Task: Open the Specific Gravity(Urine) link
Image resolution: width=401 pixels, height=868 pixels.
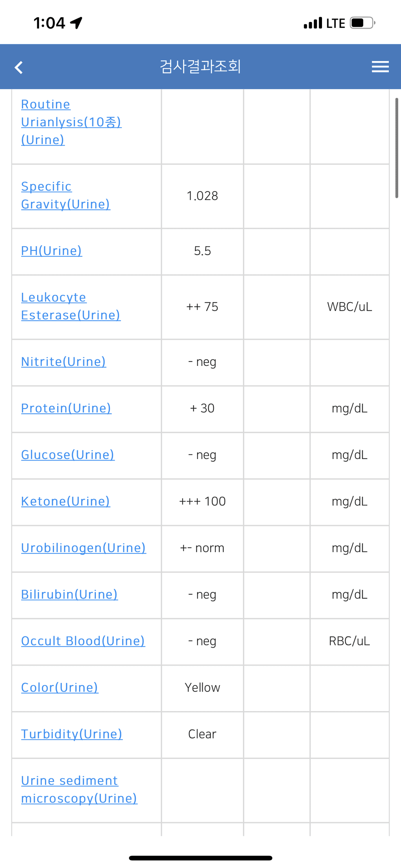Action: click(x=66, y=195)
